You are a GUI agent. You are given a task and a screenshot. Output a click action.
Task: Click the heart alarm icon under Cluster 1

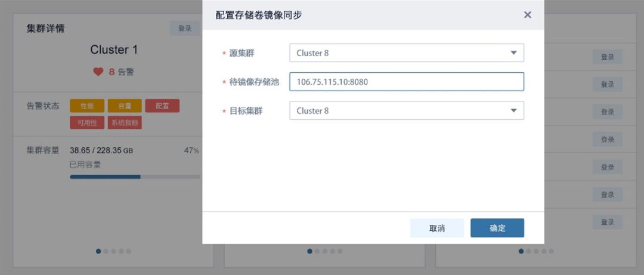(x=98, y=72)
